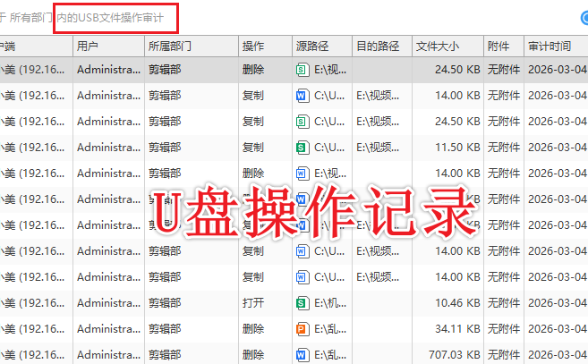Click the Administra... user in the 707.03 KB row

pyautogui.click(x=109, y=355)
